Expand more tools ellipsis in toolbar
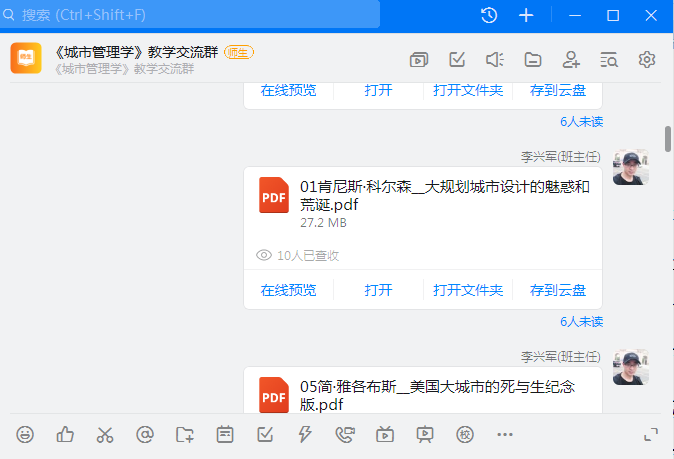This screenshot has width=674, height=459. click(504, 434)
